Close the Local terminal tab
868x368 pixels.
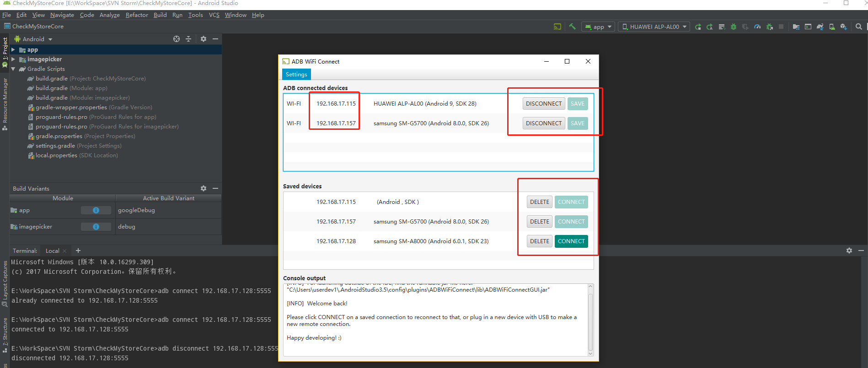coord(64,251)
